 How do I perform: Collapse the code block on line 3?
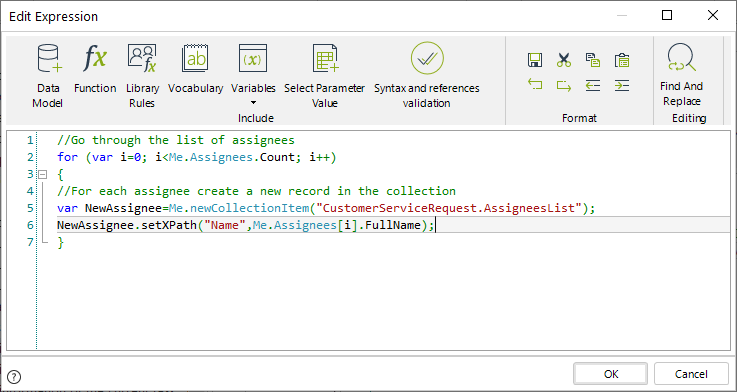[43, 174]
